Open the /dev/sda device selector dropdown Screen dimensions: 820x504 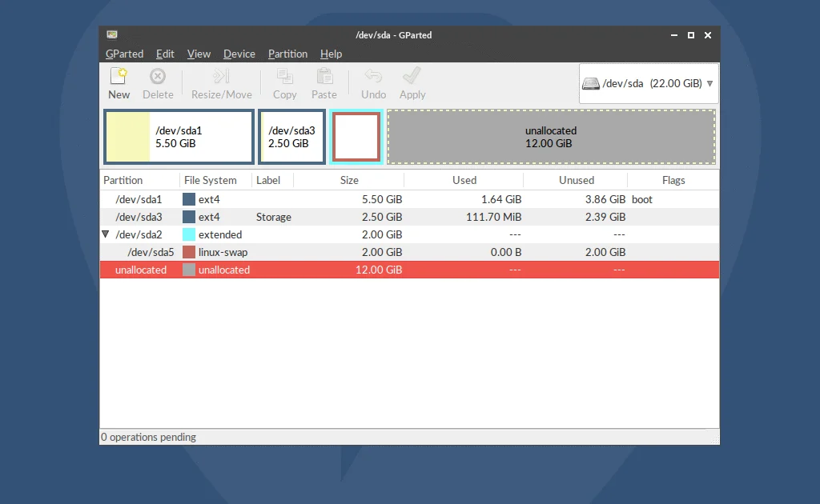[x=648, y=83]
